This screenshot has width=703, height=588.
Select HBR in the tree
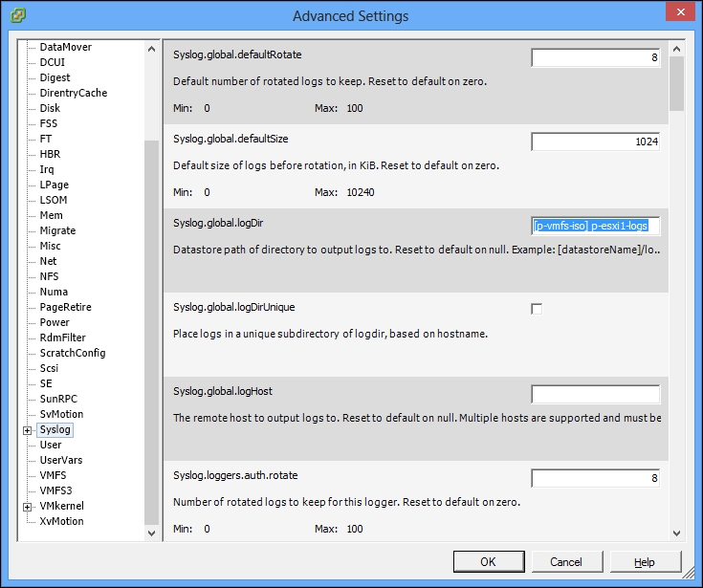pos(50,154)
